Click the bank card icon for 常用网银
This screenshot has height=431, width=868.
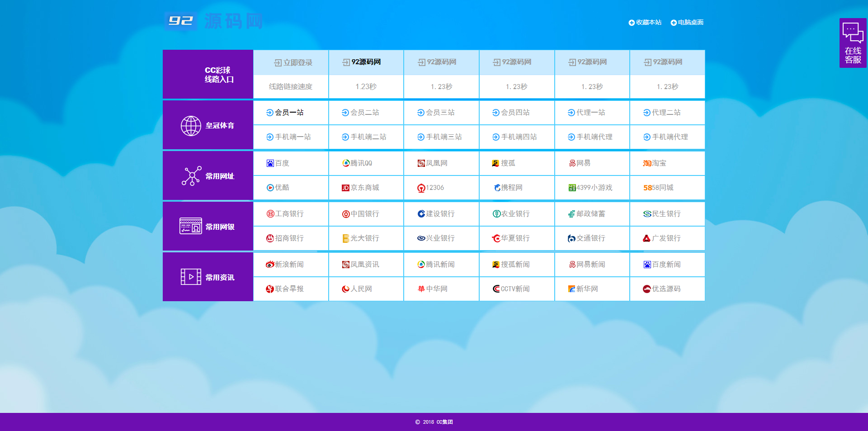tap(191, 226)
